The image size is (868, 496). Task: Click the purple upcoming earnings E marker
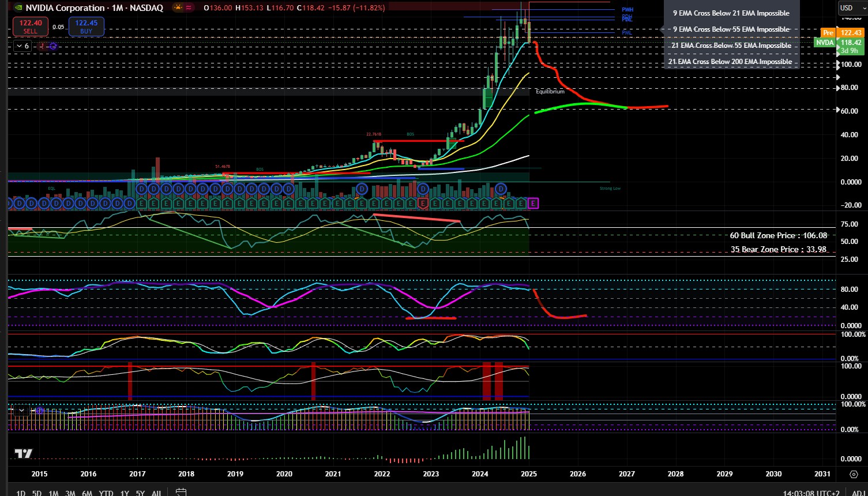[x=533, y=203]
